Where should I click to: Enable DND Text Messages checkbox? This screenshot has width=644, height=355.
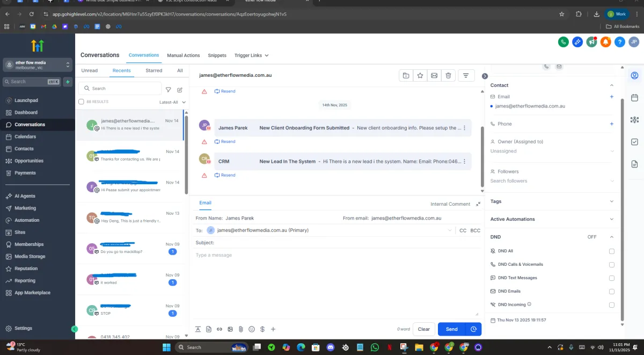(x=612, y=278)
